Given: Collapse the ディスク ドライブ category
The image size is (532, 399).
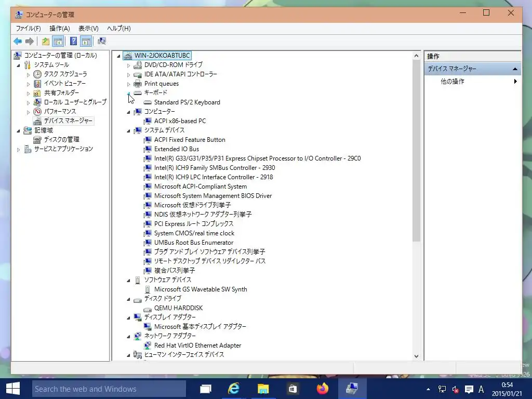Looking at the screenshot, I should point(129,299).
